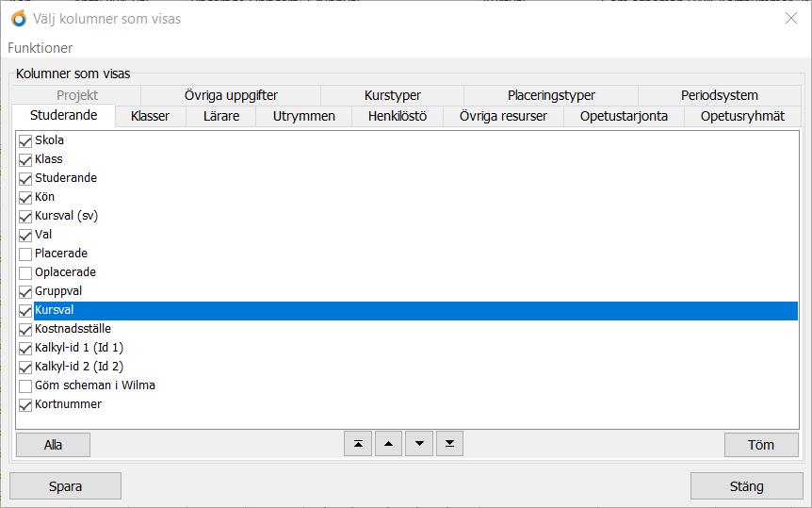The image size is (812, 508).
Task: Switch to the Klasser tab
Action: point(151,116)
